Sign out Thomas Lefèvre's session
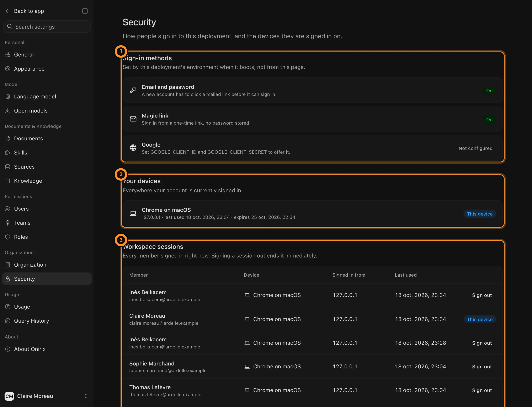 482,390
